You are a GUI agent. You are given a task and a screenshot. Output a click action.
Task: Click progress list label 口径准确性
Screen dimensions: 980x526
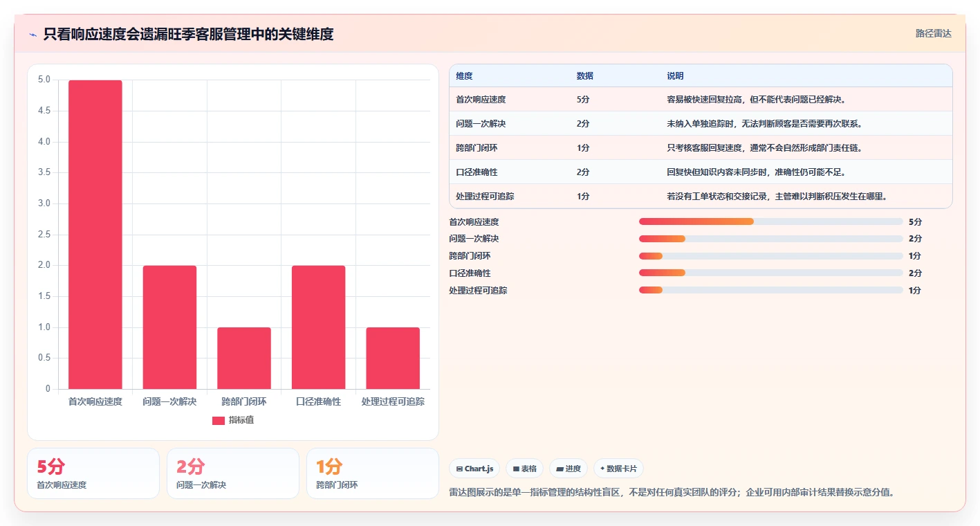tap(470, 273)
